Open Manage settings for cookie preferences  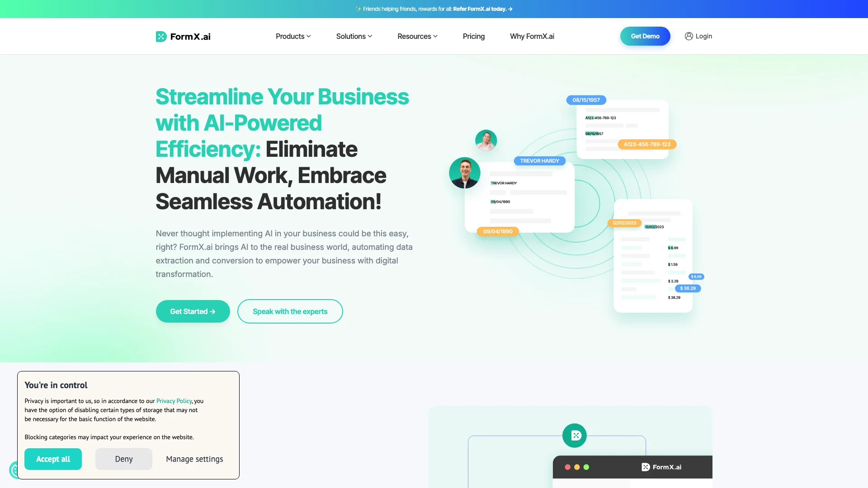(x=194, y=459)
